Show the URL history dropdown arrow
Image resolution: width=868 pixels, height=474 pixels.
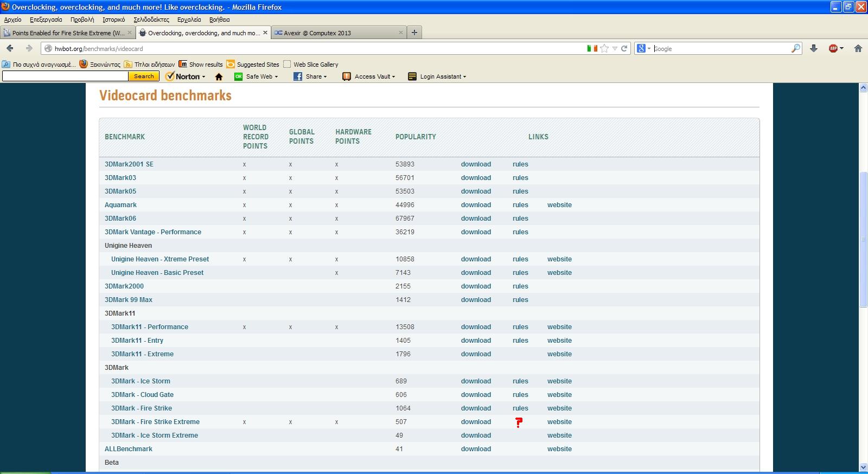click(615, 48)
